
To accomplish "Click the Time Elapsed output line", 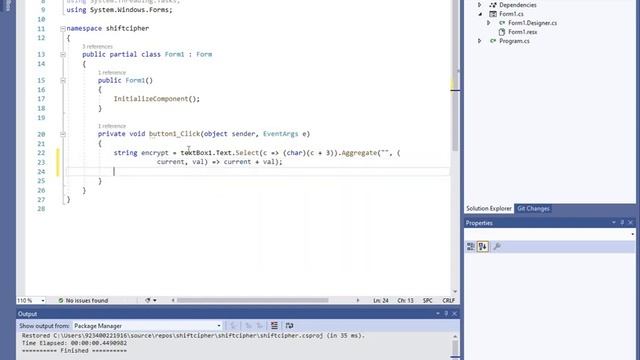I will (74, 343).
